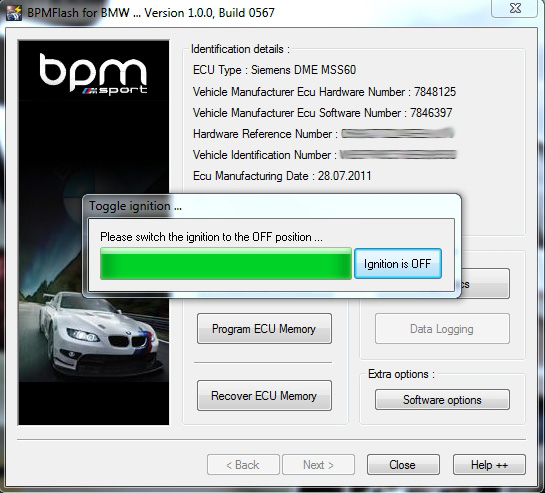Click the partially hidden button behind the dialog
This screenshot has width=545, height=493.
click(486, 283)
